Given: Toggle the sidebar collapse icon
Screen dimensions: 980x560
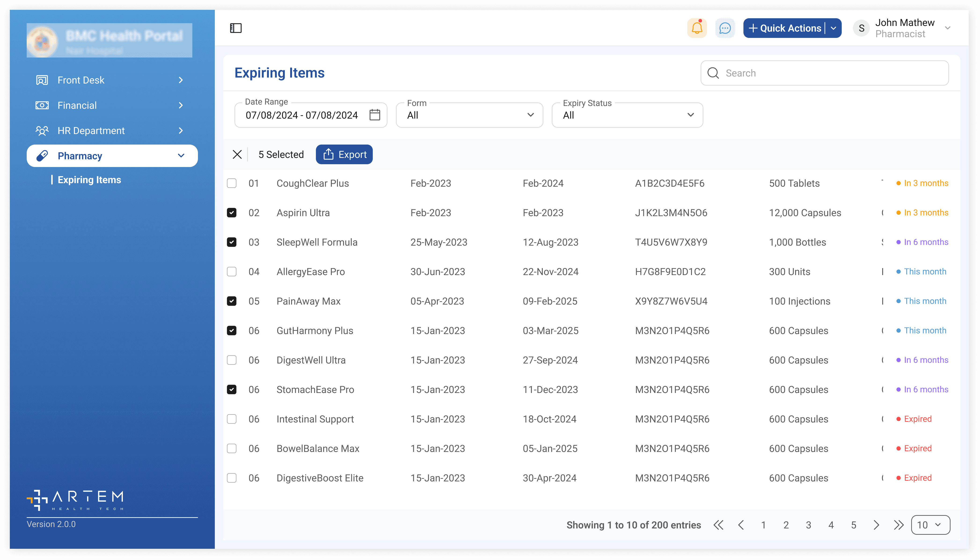Looking at the screenshot, I should (x=235, y=28).
